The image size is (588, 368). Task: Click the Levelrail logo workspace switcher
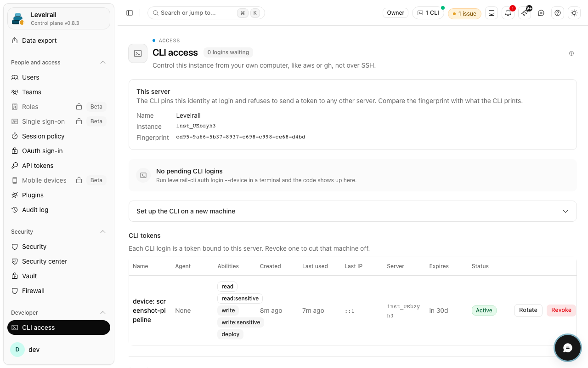pos(59,18)
